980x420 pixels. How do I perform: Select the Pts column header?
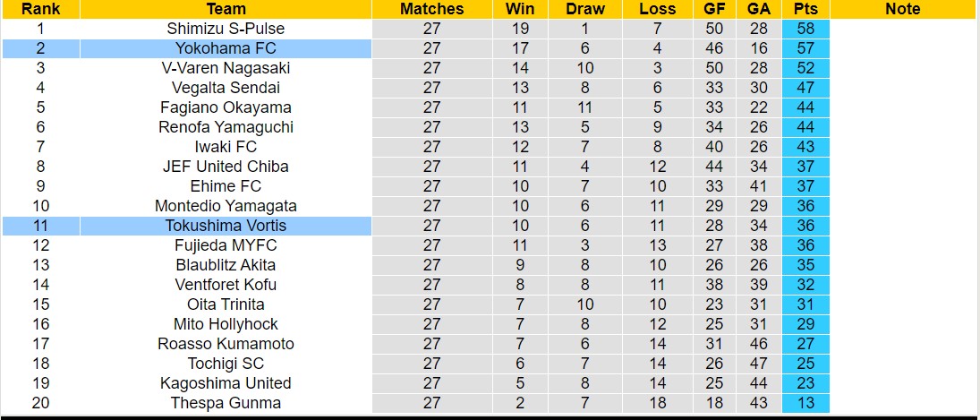tap(805, 9)
